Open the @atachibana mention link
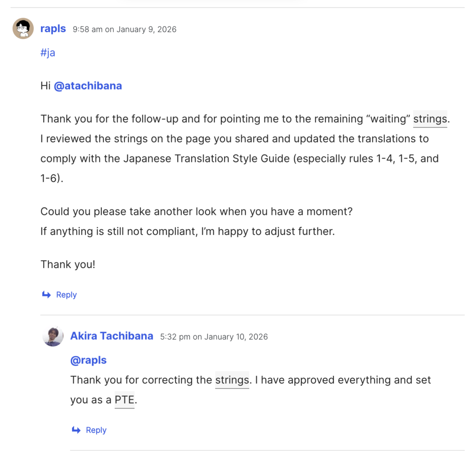The height and width of the screenshot is (456, 476). point(88,86)
